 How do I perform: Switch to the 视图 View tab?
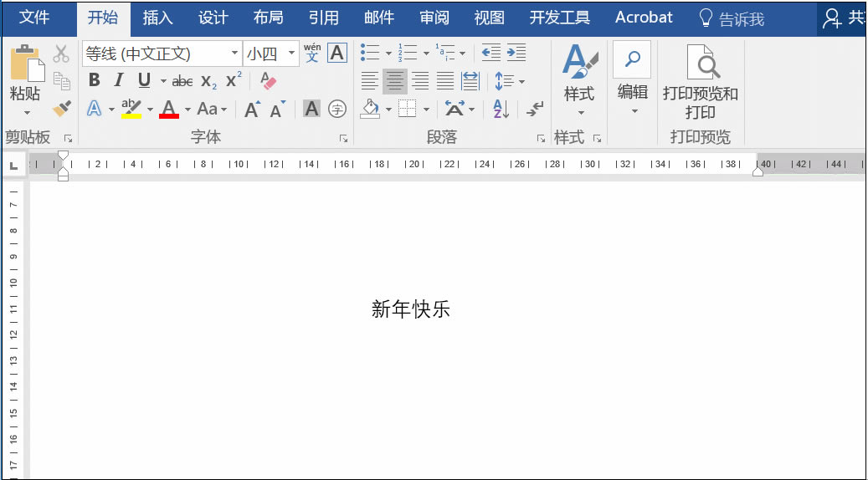(x=490, y=18)
